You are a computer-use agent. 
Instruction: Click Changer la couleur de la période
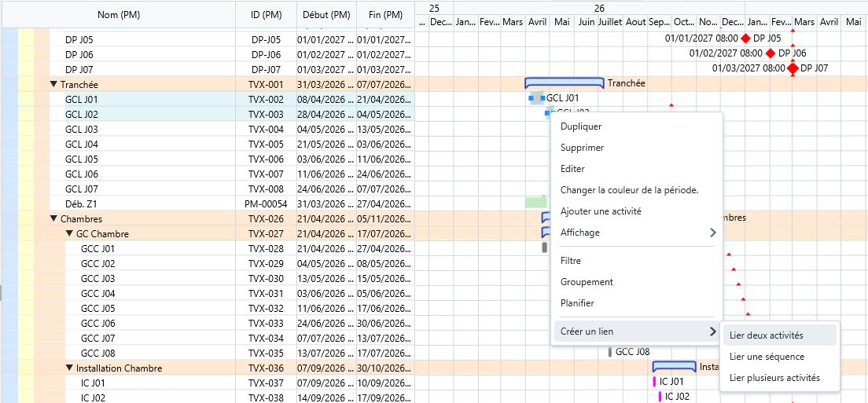coord(629,190)
